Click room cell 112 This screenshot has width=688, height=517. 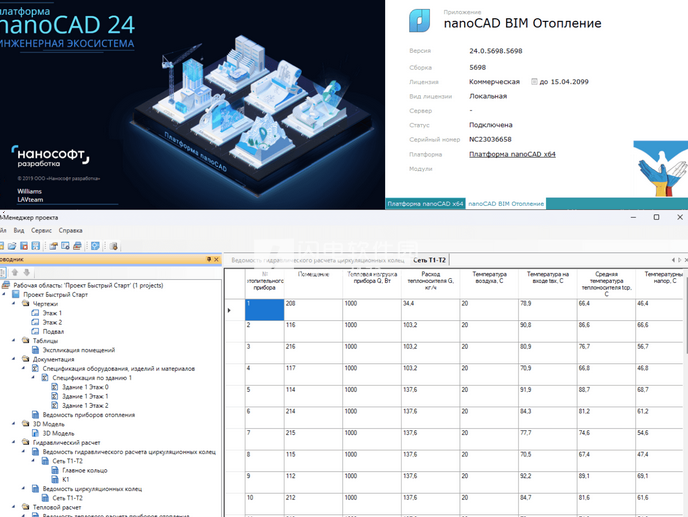(313, 482)
